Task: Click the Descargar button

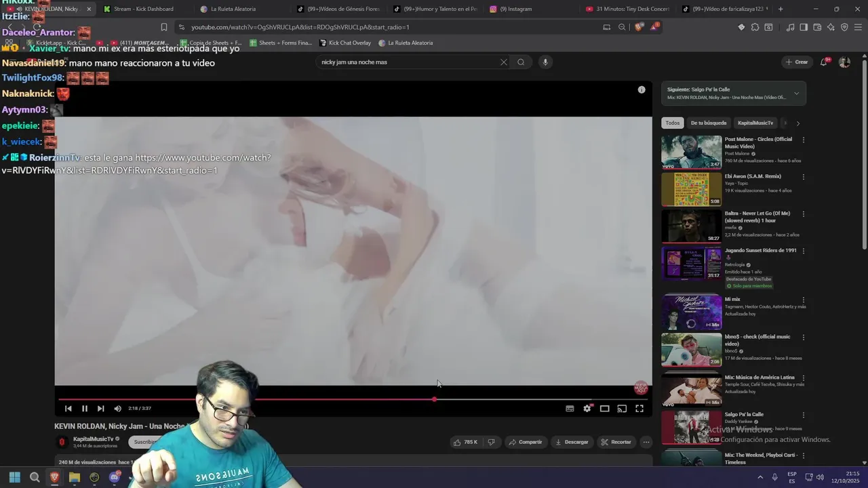Action: [x=572, y=442]
